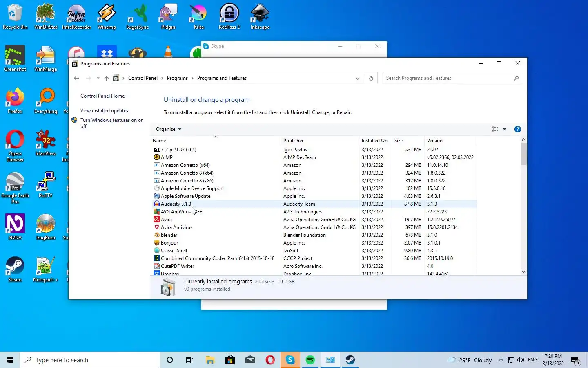
Task: Click Control Panel in the breadcrumb
Action: [143, 78]
